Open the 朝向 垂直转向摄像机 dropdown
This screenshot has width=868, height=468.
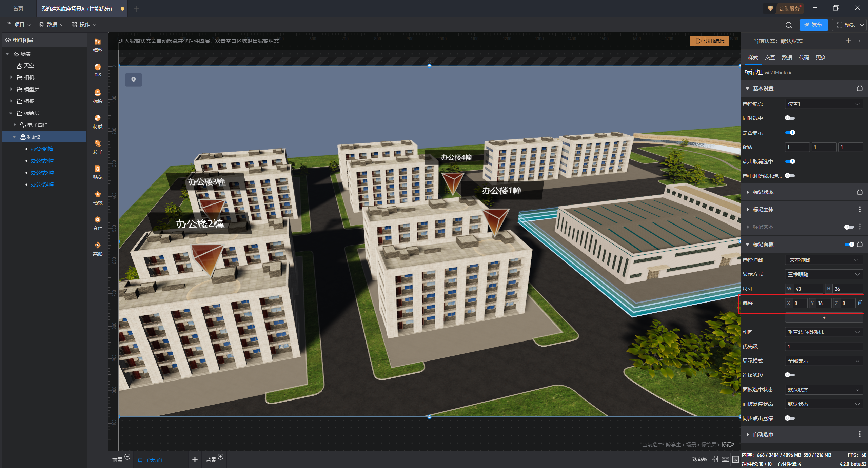click(x=824, y=332)
